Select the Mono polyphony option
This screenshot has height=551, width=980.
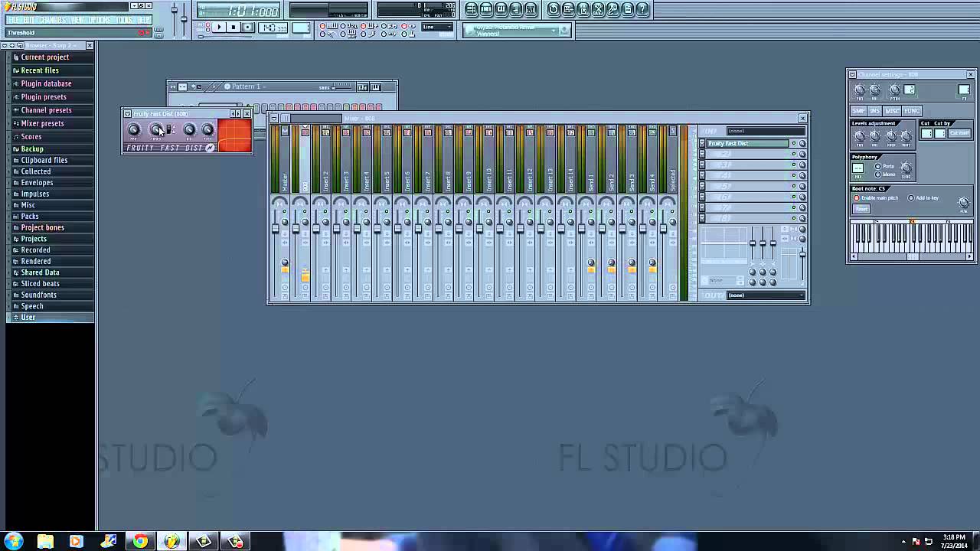pyautogui.click(x=877, y=174)
